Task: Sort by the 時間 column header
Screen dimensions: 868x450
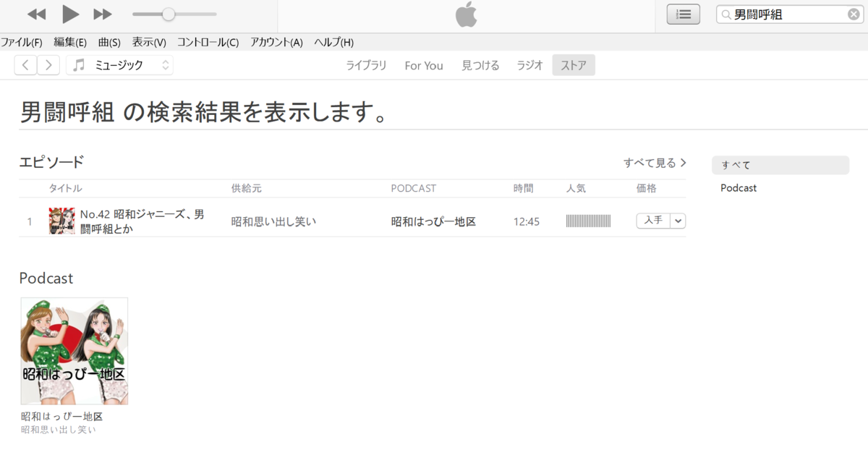Action: click(523, 188)
